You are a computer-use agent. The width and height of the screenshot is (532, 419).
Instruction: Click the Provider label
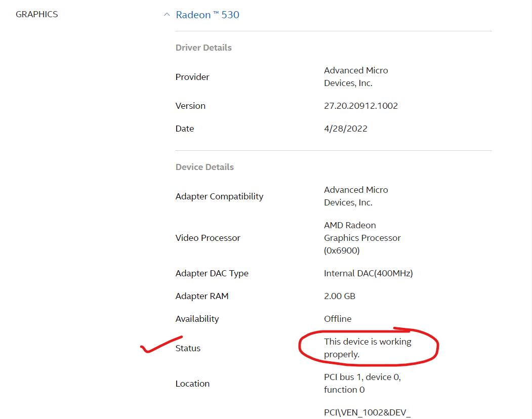[x=192, y=77]
